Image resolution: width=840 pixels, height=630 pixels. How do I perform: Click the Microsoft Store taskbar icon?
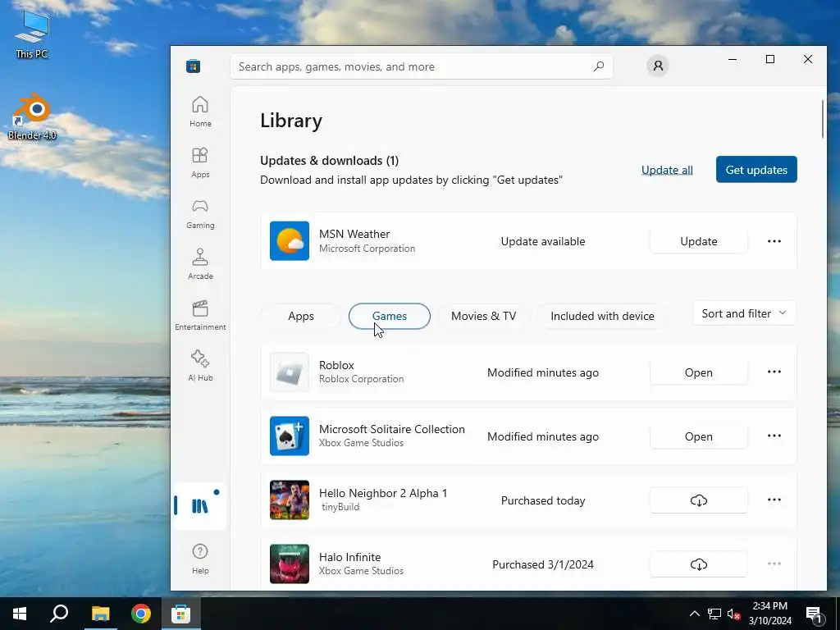181,614
